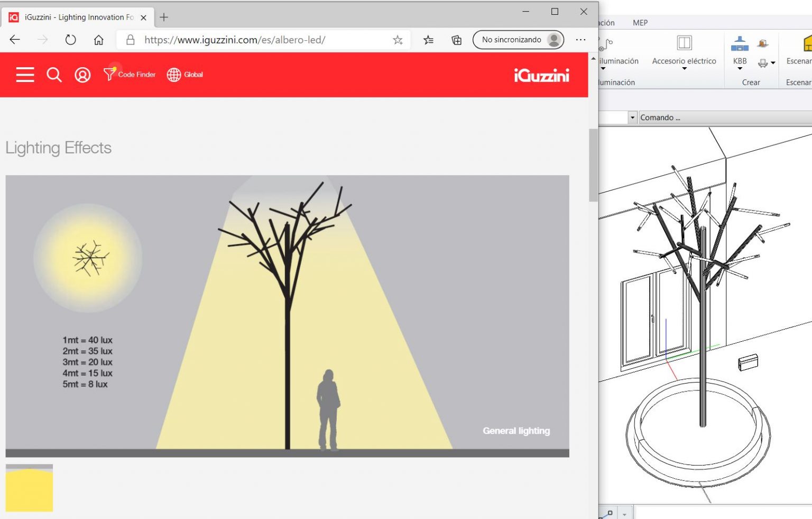Open a new browser tab
This screenshot has width=812, height=519.
(x=164, y=17)
